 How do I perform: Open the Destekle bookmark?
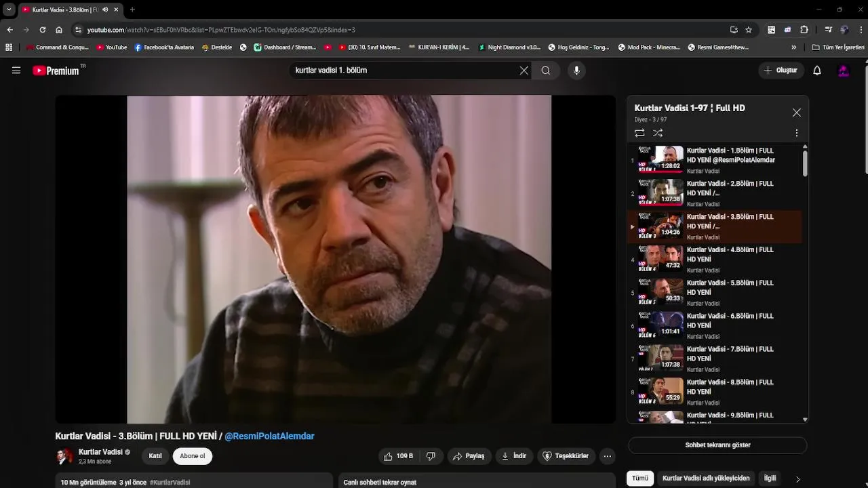pyautogui.click(x=216, y=47)
